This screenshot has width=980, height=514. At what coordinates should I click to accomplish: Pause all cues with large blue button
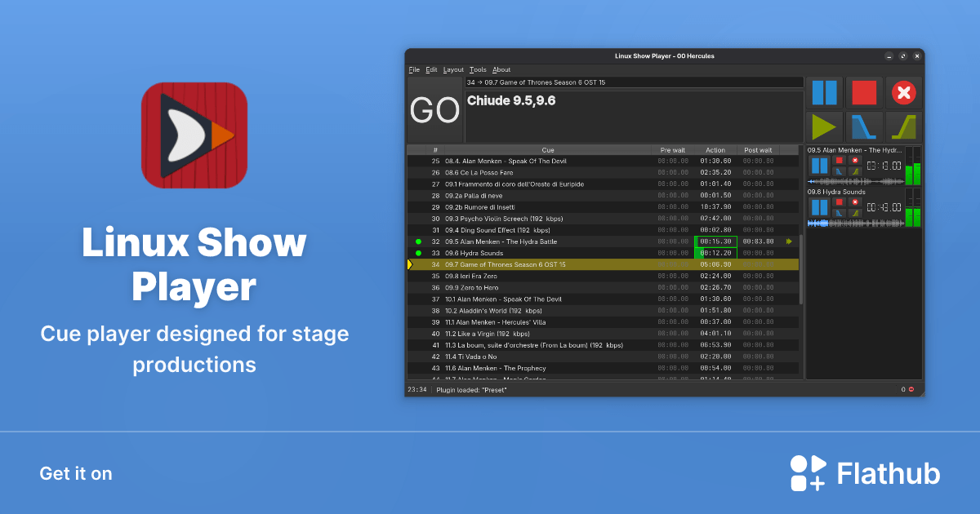click(x=825, y=93)
